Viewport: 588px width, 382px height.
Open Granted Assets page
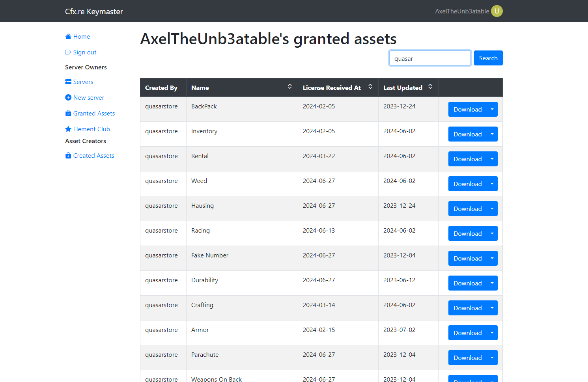(94, 114)
